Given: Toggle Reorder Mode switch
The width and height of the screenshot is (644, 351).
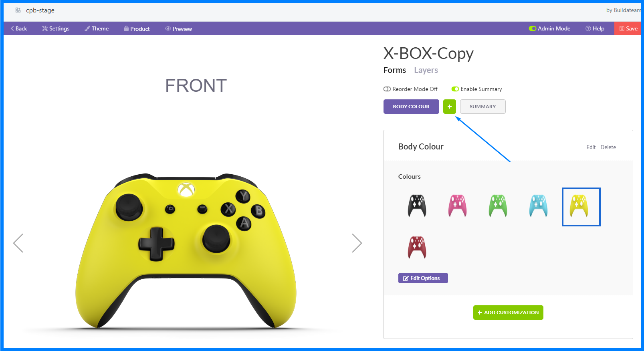Looking at the screenshot, I should click(x=387, y=89).
